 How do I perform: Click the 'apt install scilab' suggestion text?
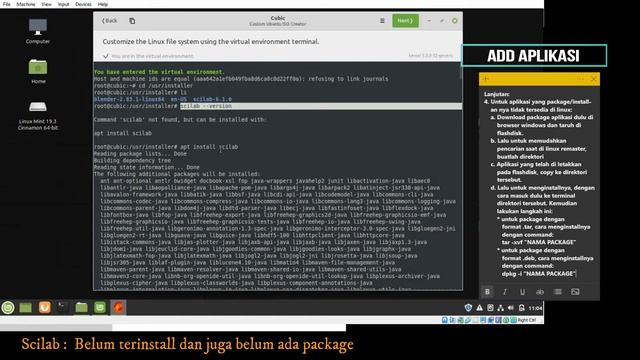pyautogui.click(x=123, y=133)
